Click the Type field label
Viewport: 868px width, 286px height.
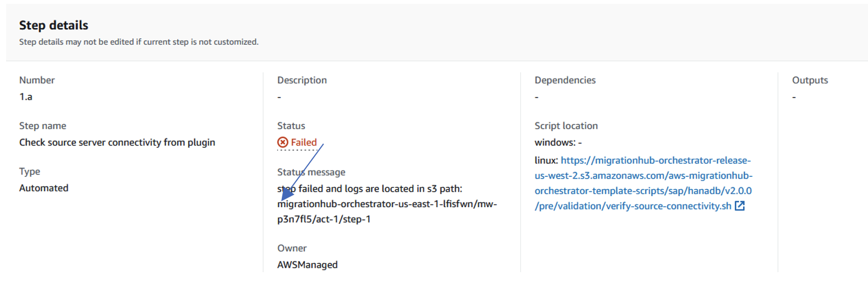[30, 171]
